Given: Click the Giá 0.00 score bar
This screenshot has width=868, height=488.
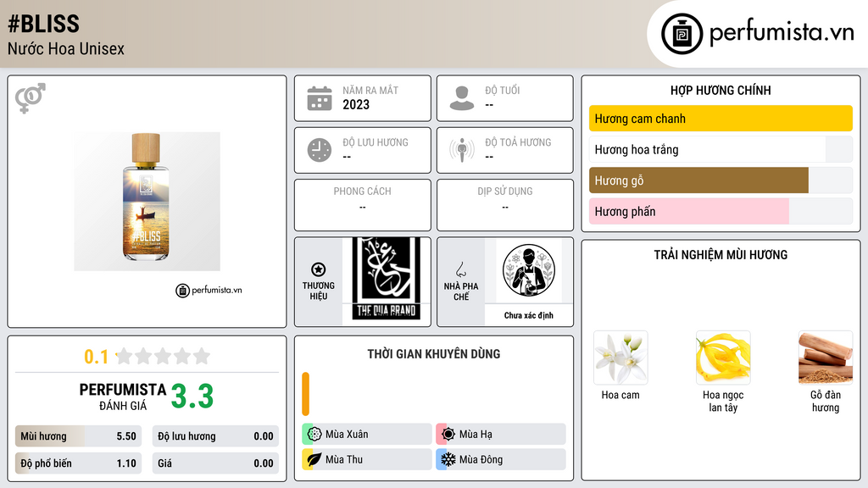Looking at the screenshot, I should coord(215,463).
